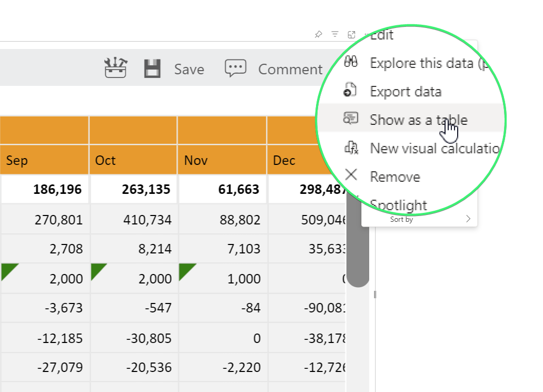543x392 pixels.
Task: Open the toolbox settings icon
Action: pyautogui.click(x=116, y=68)
